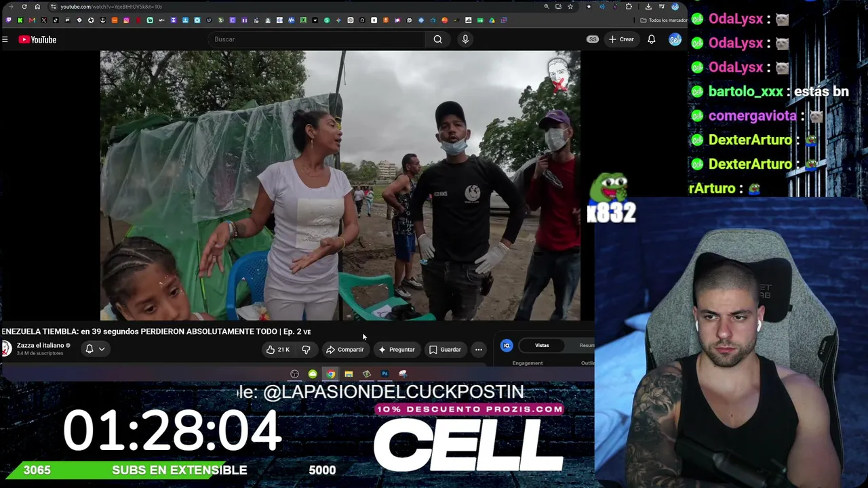Select the Vistas tab
The image size is (868, 488).
(x=542, y=346)
